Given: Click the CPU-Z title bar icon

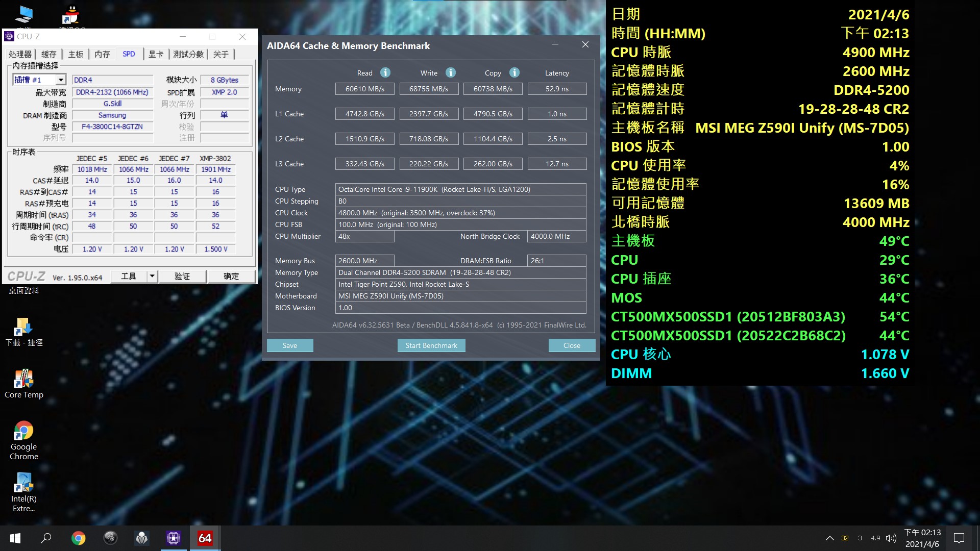Looking at the screenshot, I should pyautogui.click(x=9, y=36).
